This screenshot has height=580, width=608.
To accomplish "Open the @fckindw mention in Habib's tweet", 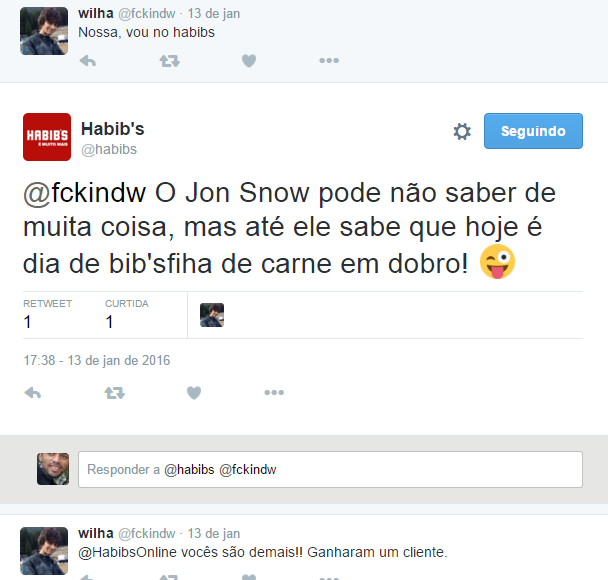I will [85, 193].
